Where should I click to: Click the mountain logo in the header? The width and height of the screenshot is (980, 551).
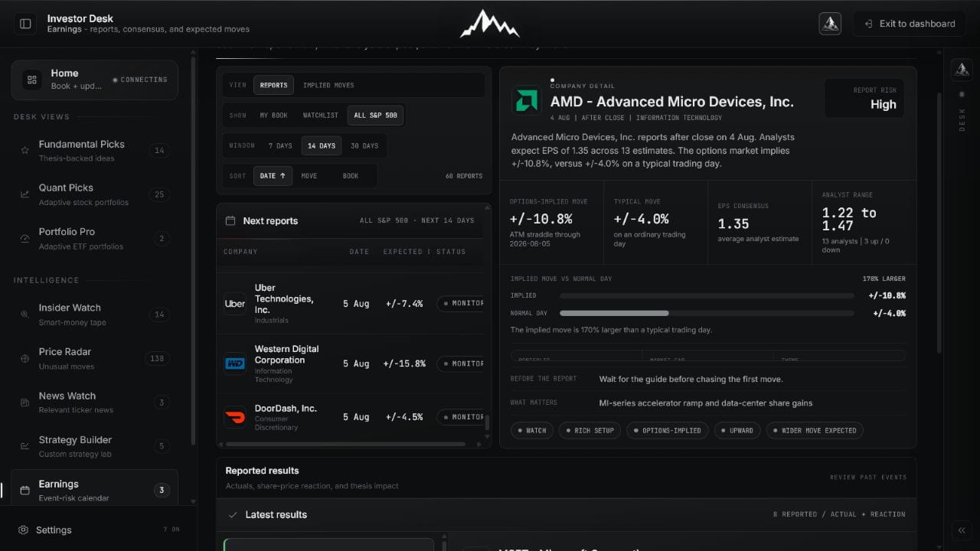coord(490,24)
